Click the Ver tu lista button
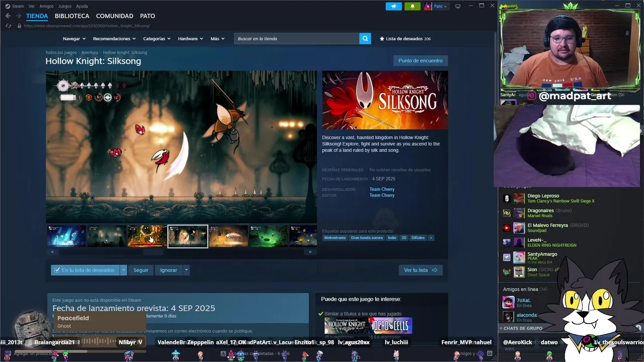 point(421,270)
